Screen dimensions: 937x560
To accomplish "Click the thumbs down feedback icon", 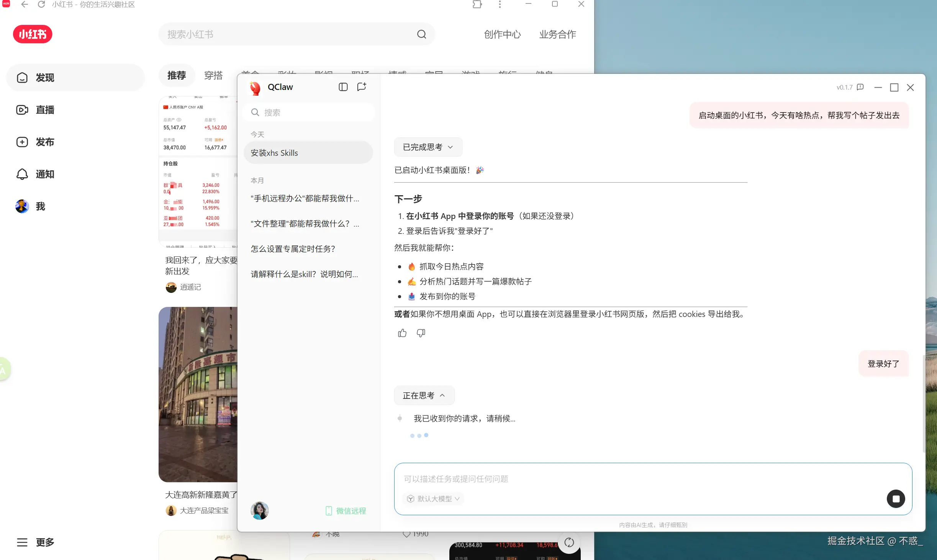I will 421,333.
